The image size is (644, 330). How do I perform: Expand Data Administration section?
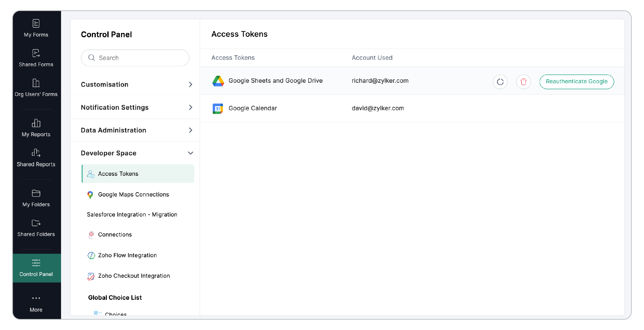tap(136, 130)
